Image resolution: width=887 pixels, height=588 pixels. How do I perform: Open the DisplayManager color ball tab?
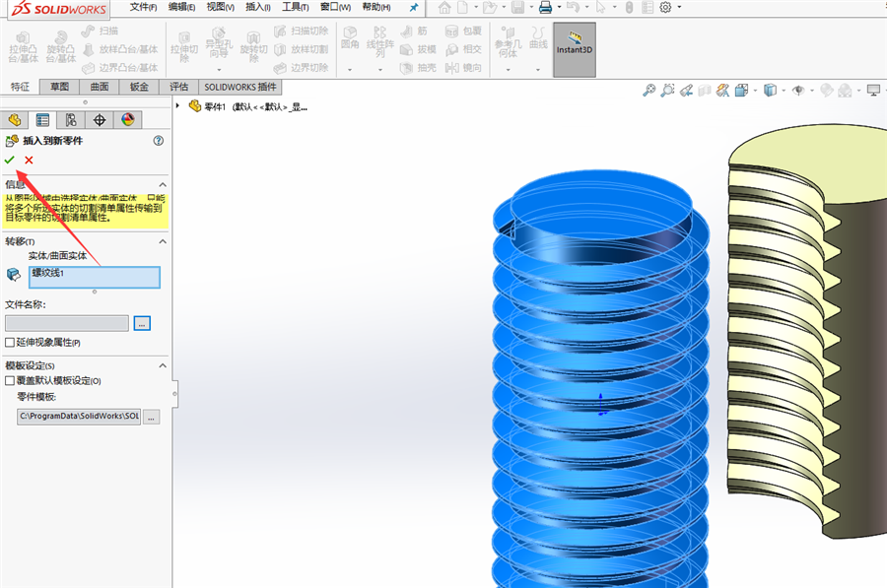[128, 120]
